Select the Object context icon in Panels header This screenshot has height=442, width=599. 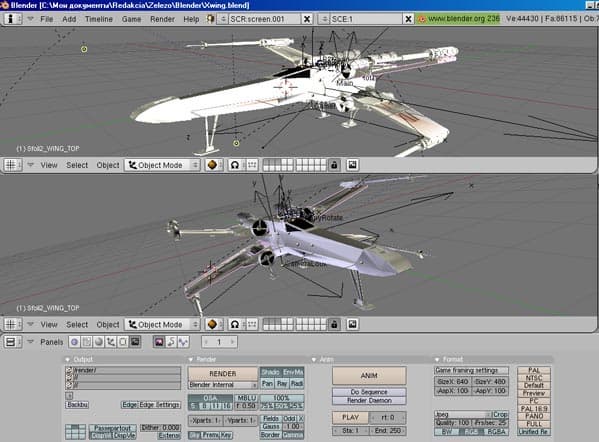click(x=111, y=342)
